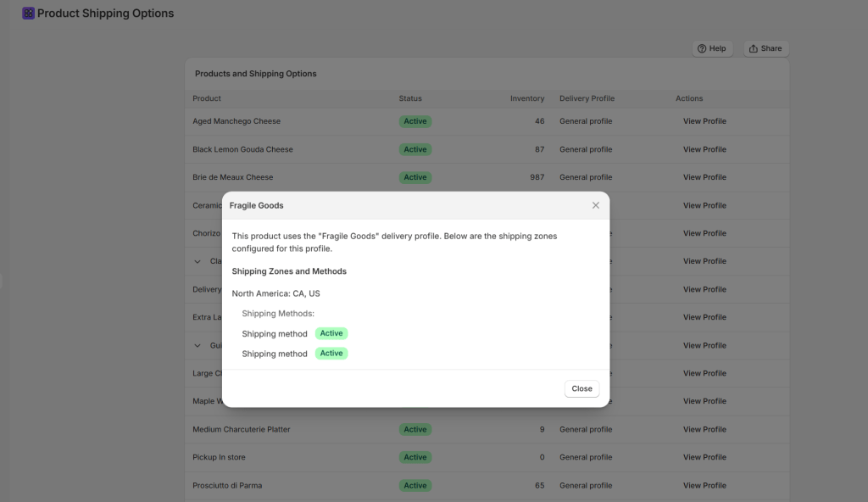Screen dimensions: 868x502
Task: Click the Product Shipping Options app icon
Action: point(28,14)
